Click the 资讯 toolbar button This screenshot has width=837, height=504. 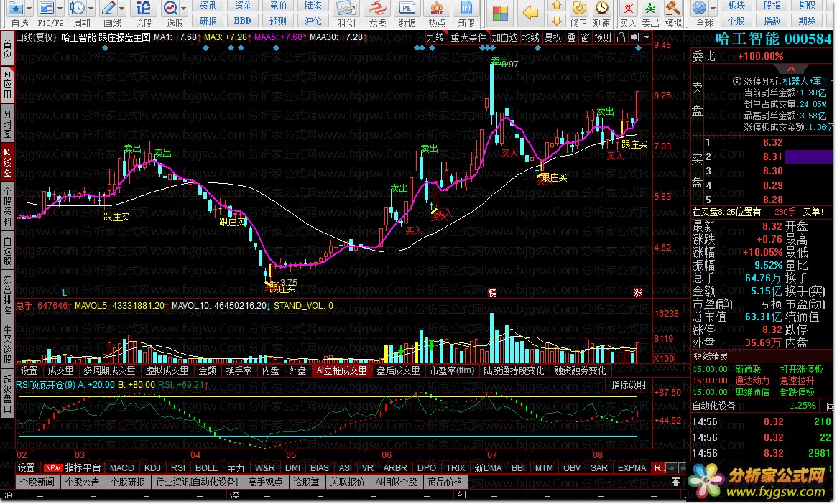pyautogui.click(x=208, y=5)
